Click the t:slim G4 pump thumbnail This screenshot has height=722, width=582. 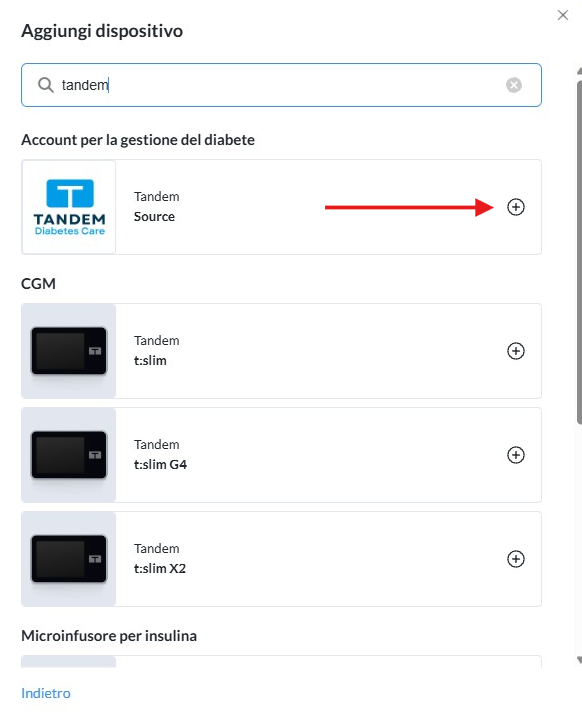(x=69, y=455)
